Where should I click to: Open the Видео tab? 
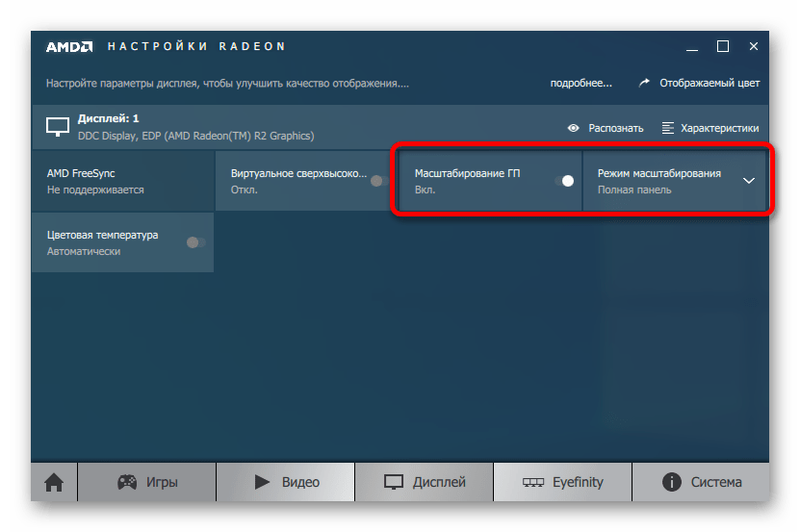click(x=285, y=481)
